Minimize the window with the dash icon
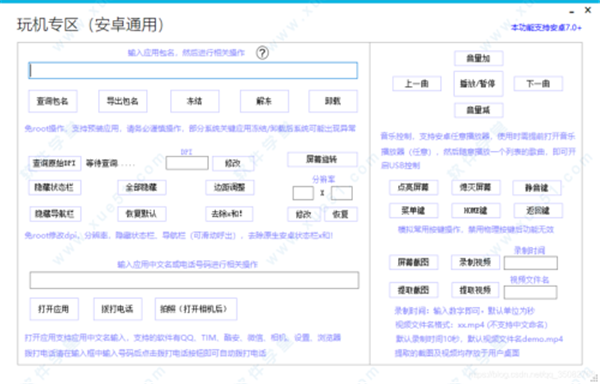Viewport: 600px width, 384px height. tap(572, 11)
